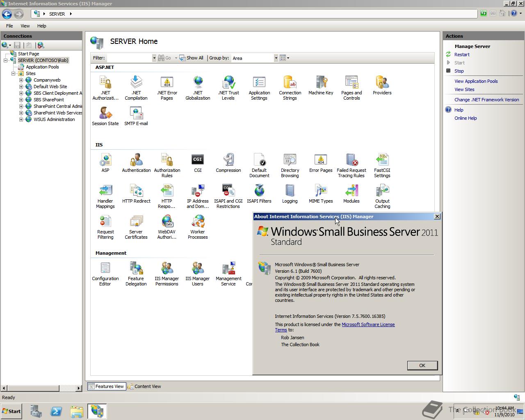This screenshot has width=525, height=420.
Task: Open Server Certificates feature
Action: point(136,227)
